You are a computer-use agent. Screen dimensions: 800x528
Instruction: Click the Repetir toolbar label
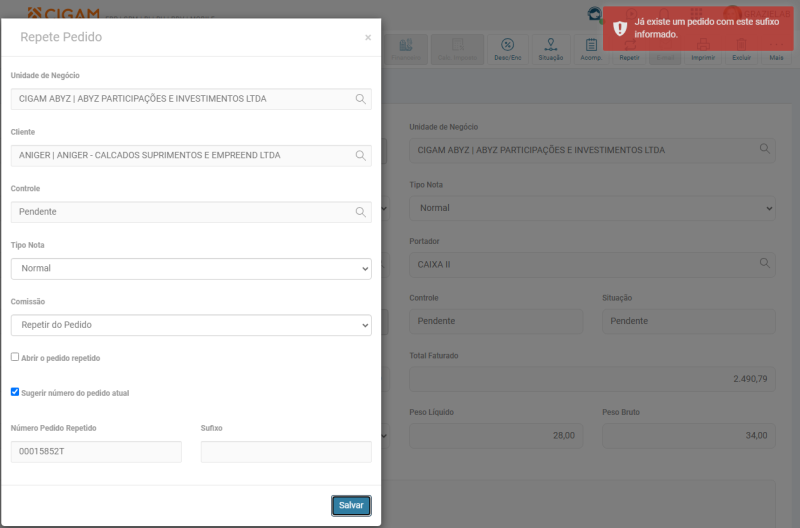tap(629, 58)
